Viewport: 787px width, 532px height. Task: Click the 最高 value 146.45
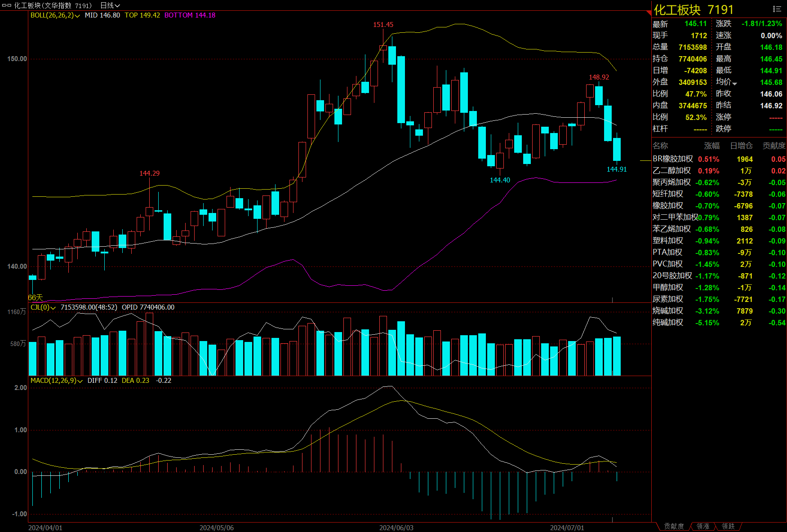click(x=771, y=59)
